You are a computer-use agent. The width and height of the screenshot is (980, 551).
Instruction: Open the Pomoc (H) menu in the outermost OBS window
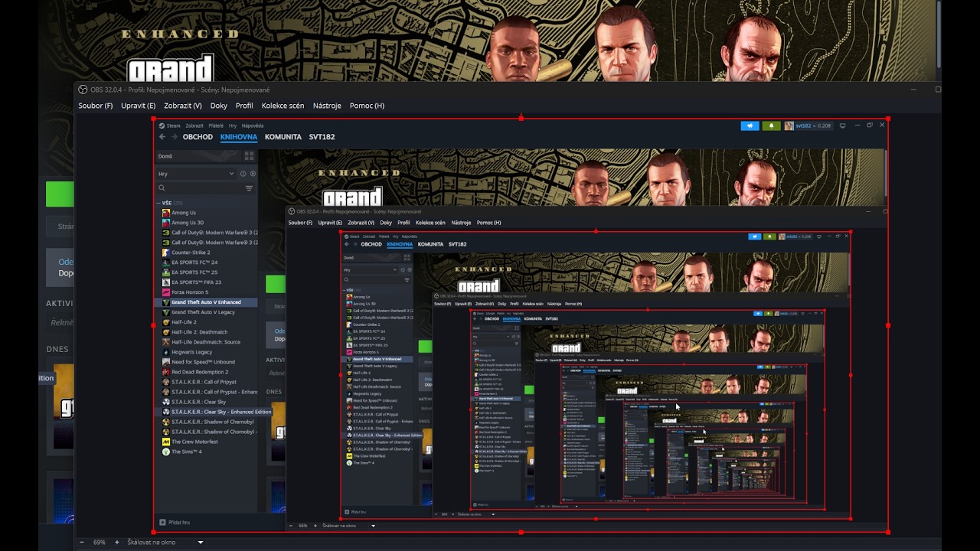[367, 106]
